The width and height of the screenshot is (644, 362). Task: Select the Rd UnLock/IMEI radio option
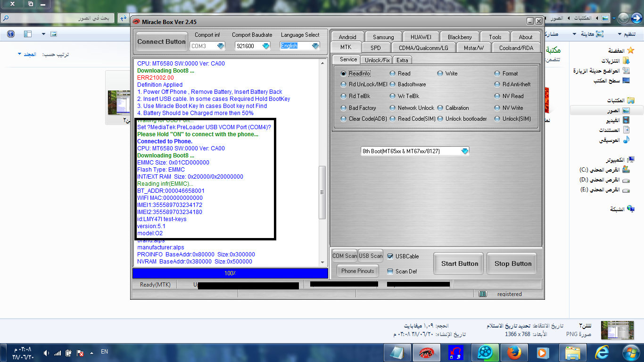(364, 84)
